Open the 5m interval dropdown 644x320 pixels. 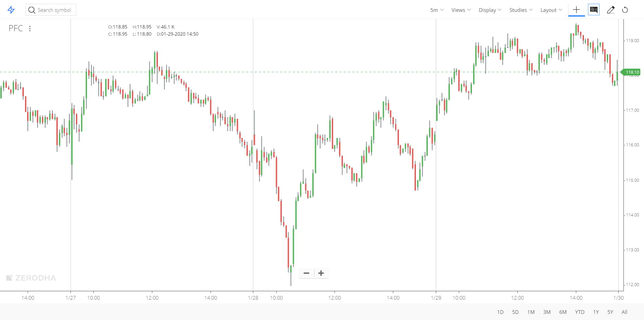coord(436,10)
